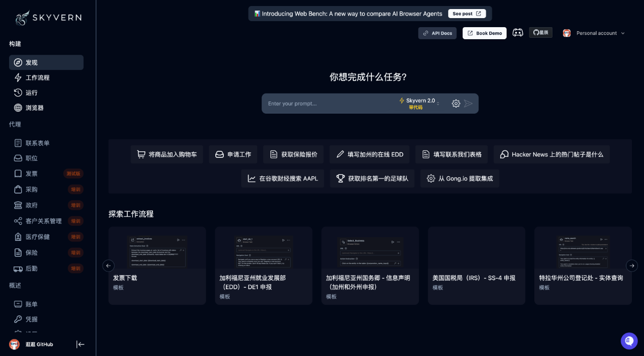
Task: Click the right carousel arrow for workflows
Action: click(632, 265)
